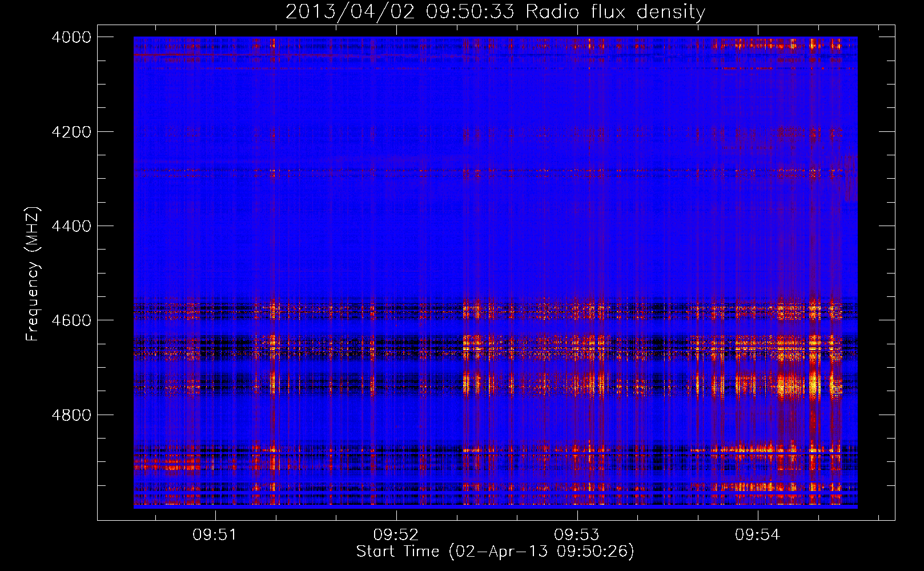Click the 4800 frequency tick label
This screenshot has width=924, height=571.
[x=71, y=415]
